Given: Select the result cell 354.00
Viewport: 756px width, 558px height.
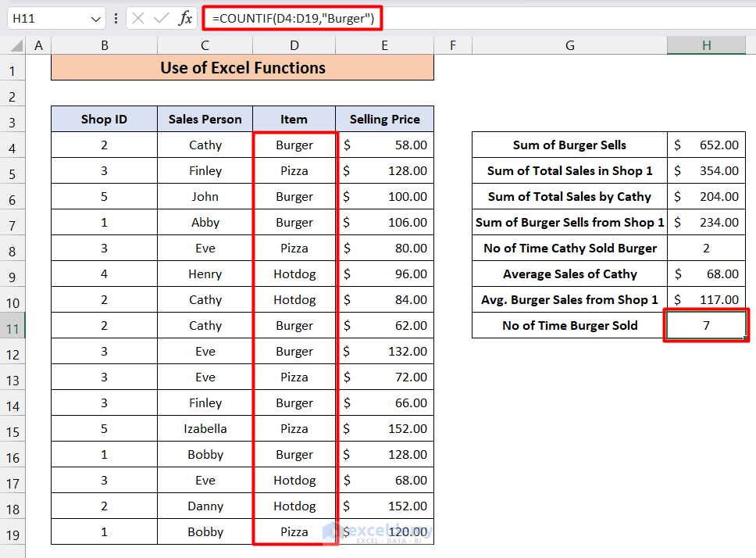Looking at the screenshot, I should pos(706,170).
